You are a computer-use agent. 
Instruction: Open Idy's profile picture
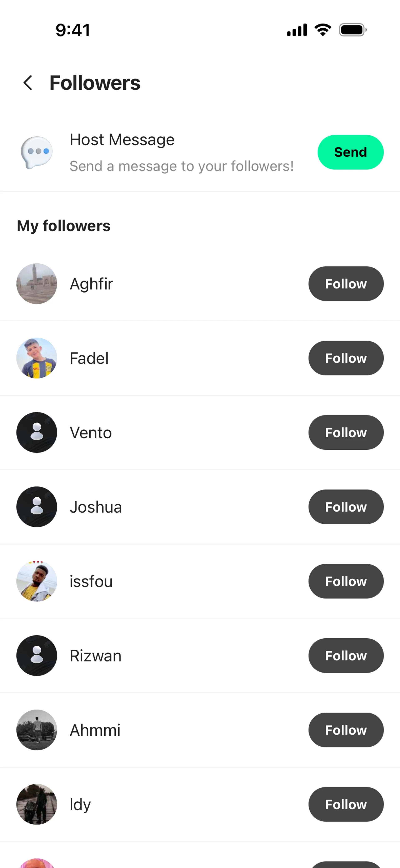[37, 804]
